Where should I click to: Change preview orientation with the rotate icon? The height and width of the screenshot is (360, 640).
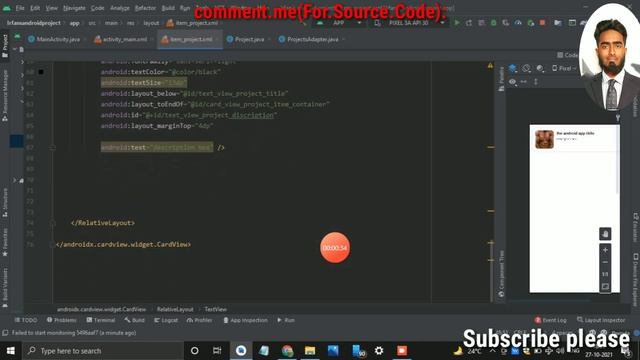pos(527,68)
